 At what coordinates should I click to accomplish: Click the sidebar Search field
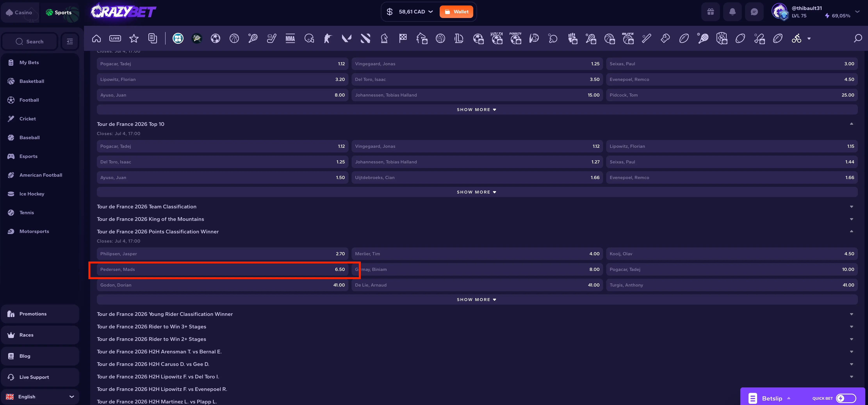click(x=30, y=41)
